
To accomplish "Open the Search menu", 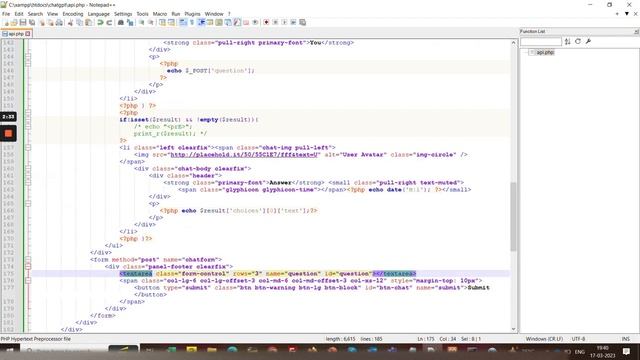I will pyautogui.click(x=35, y=14).
